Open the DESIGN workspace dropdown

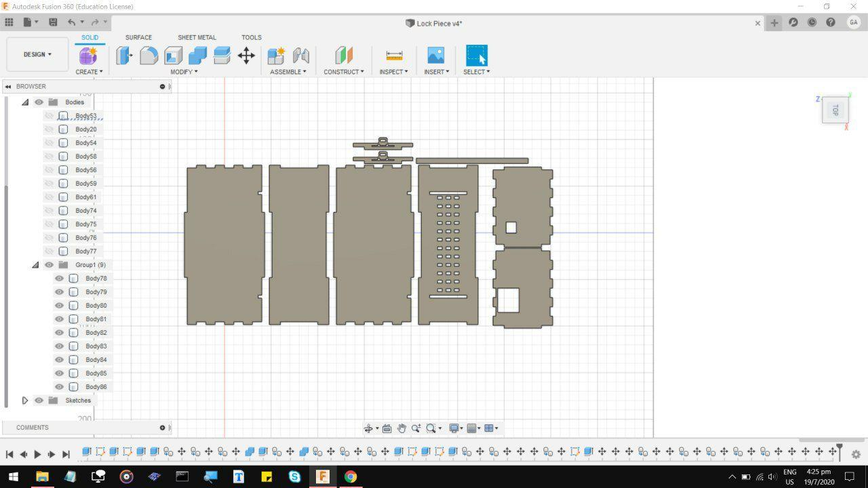point(37,54)
